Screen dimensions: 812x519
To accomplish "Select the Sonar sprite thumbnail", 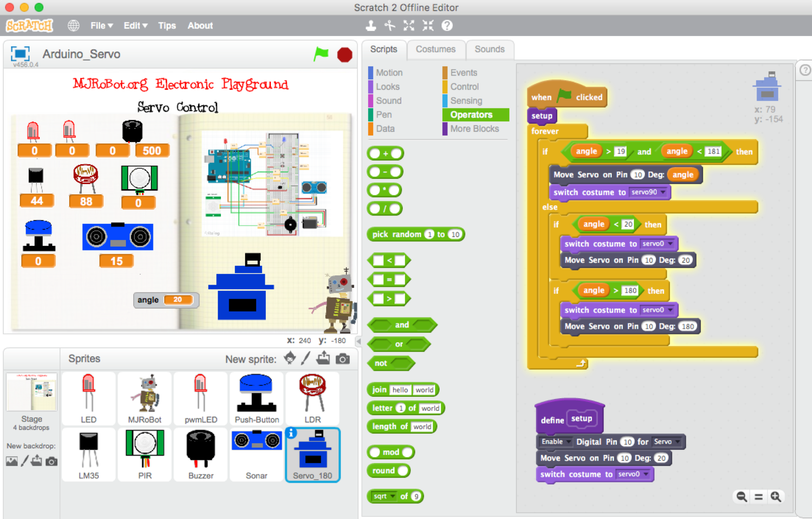I will (x=257, y=454).
